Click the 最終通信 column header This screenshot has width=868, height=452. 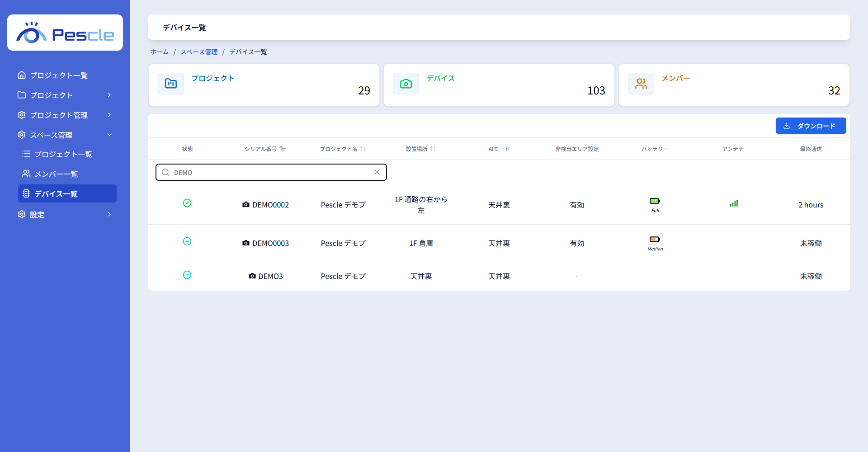811,149
